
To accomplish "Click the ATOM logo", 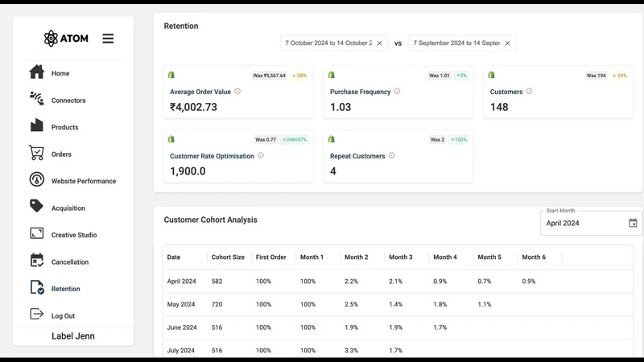I will [x=66, y=39].
